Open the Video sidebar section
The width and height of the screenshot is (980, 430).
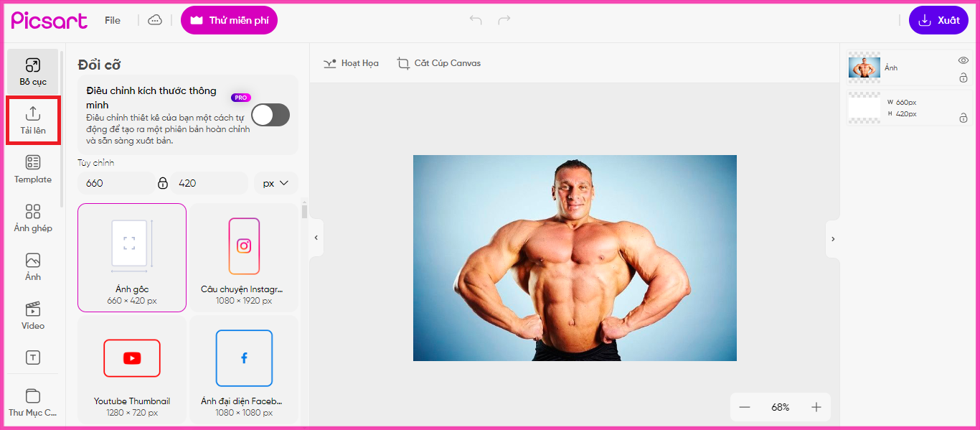click(x=33, y=316)
